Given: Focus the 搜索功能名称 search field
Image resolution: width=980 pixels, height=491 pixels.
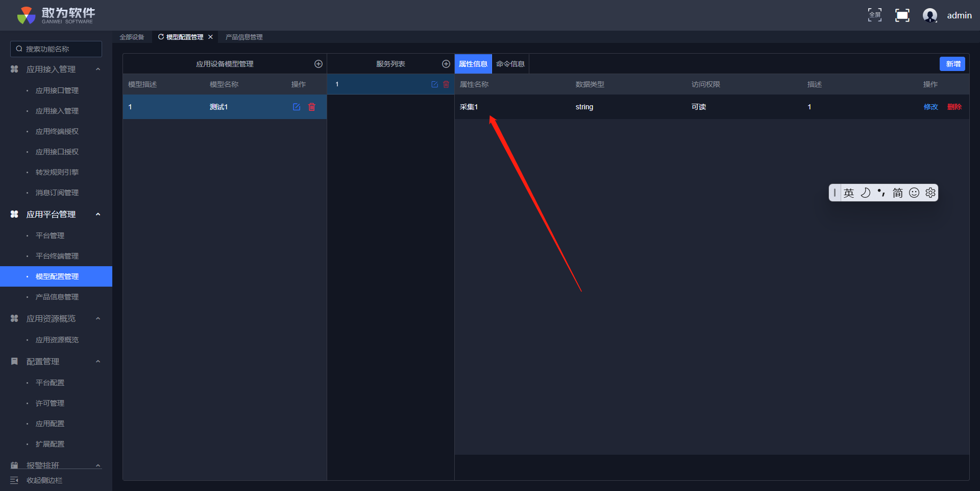Looking at the screenshot, I should point(56,49).
